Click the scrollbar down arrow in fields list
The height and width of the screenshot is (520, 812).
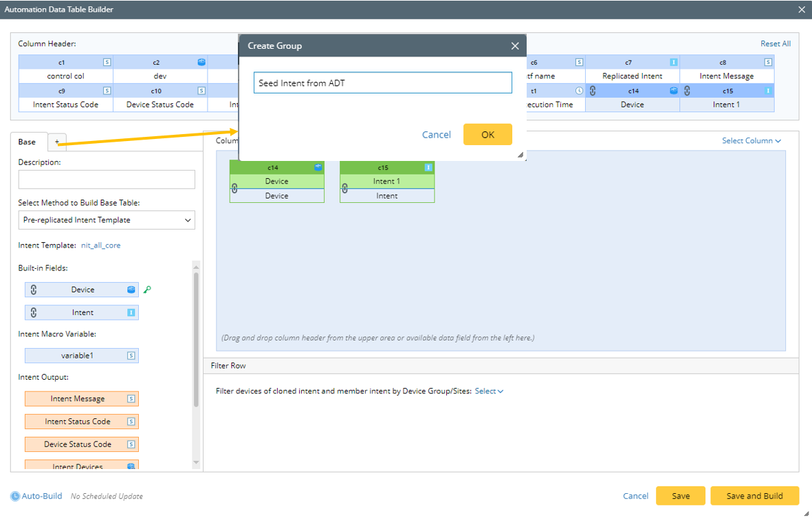[196, 462]
